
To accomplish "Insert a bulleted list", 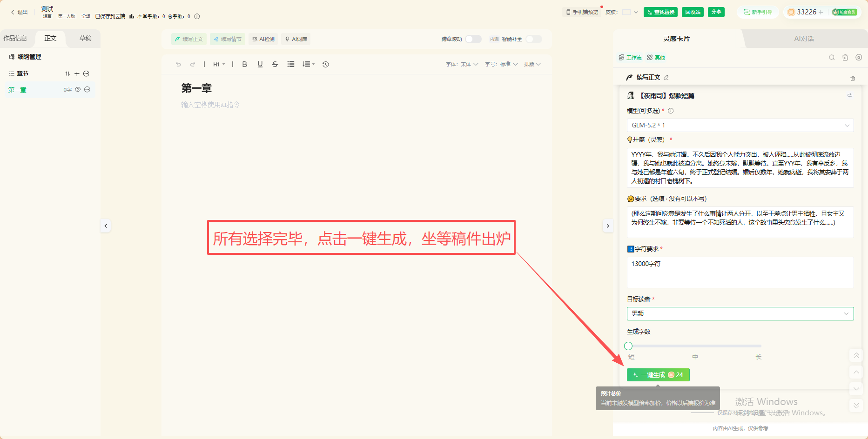I will [291, 64].
